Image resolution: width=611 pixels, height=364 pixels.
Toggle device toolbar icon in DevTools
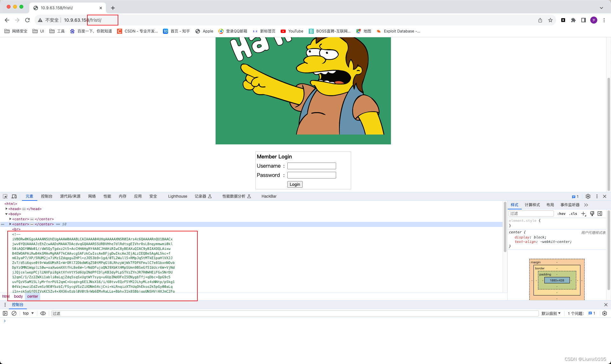tap(14, 196)
